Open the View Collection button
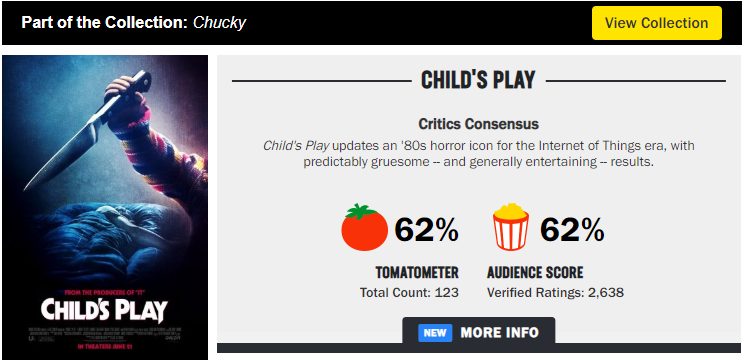The image size is (744, 360). click(x=657, y=23)
